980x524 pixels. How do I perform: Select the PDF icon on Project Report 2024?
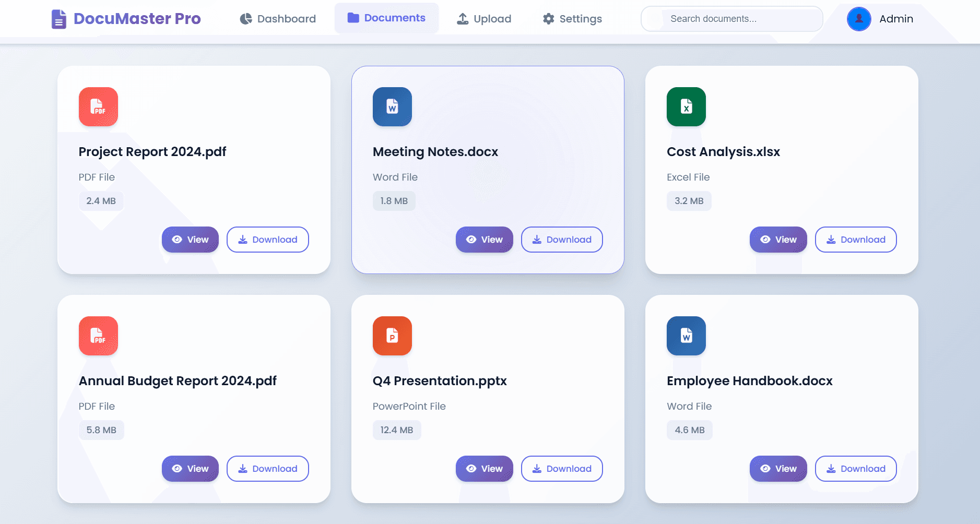[98, 106]
